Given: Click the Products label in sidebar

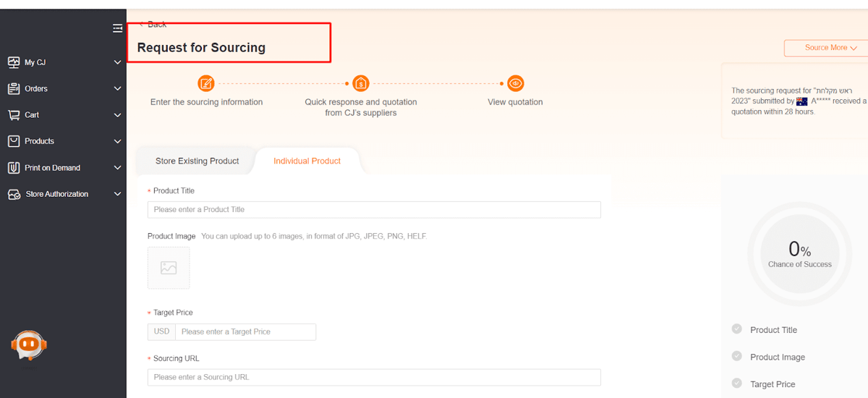Looking at the screenshot, I should 39,141.
